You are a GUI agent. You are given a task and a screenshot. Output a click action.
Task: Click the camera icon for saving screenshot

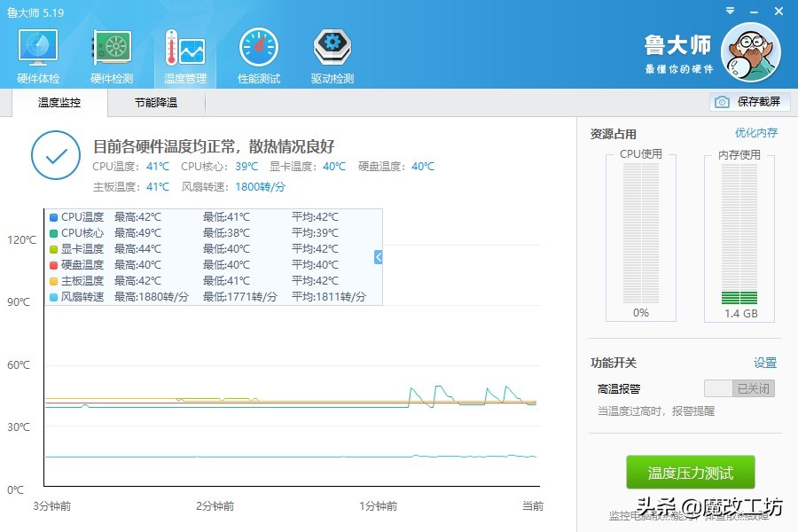click(x=723, y=102)
